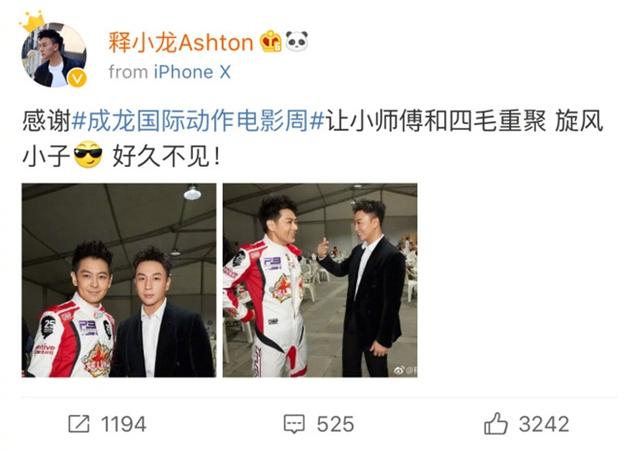Open the poster's profile avatar
Screen dimensions: 640x451
click(53, 55)
